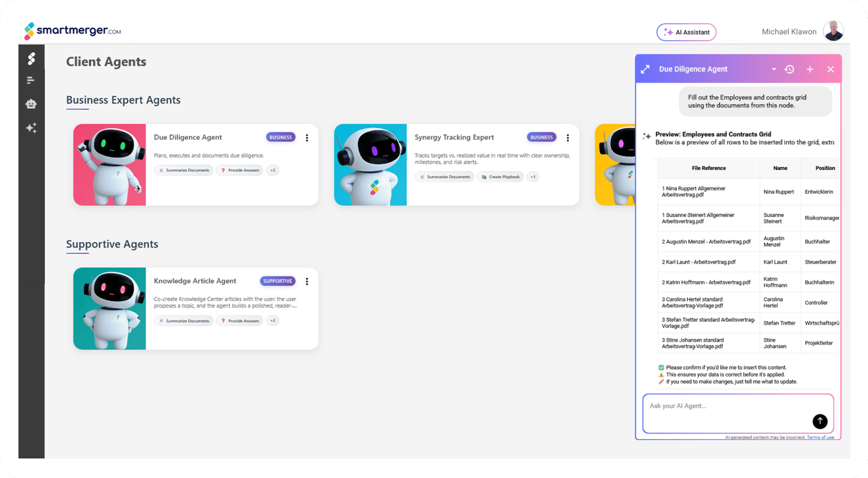
Task: Click Create Playbook tag on Synergy card
Action: 501,177
